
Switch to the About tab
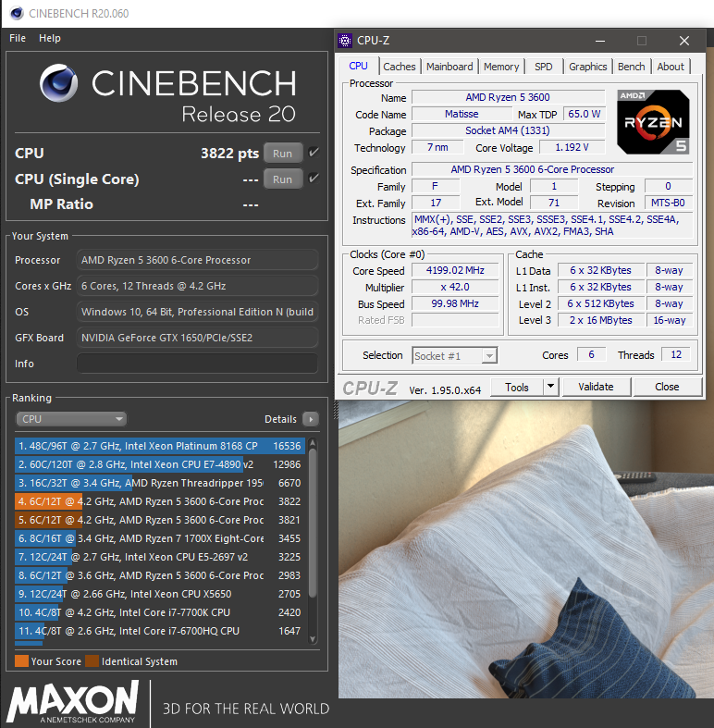671,67
